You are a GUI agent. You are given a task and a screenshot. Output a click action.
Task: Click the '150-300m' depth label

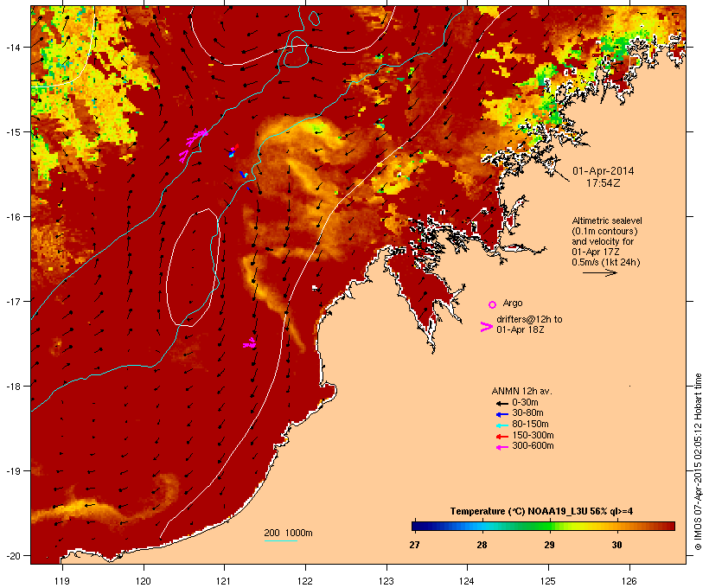coord(533,435)
